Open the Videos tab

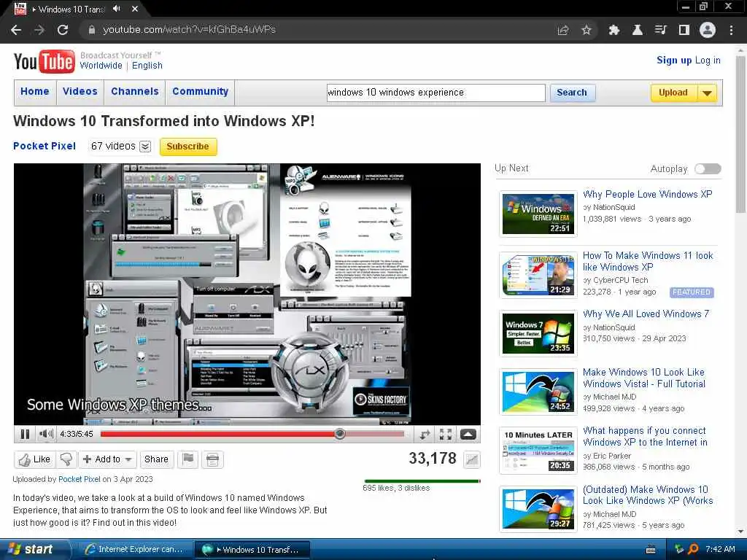click(80, 91)
